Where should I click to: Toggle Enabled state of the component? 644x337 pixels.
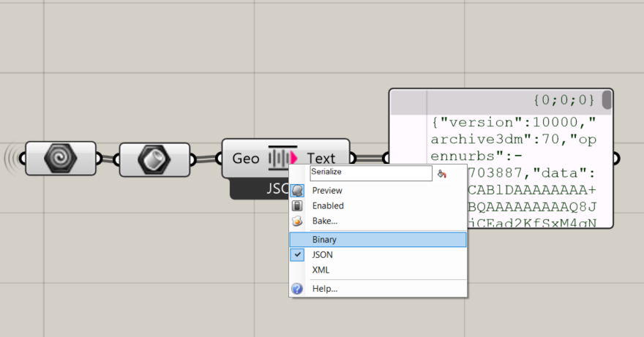tap(378, 205)
